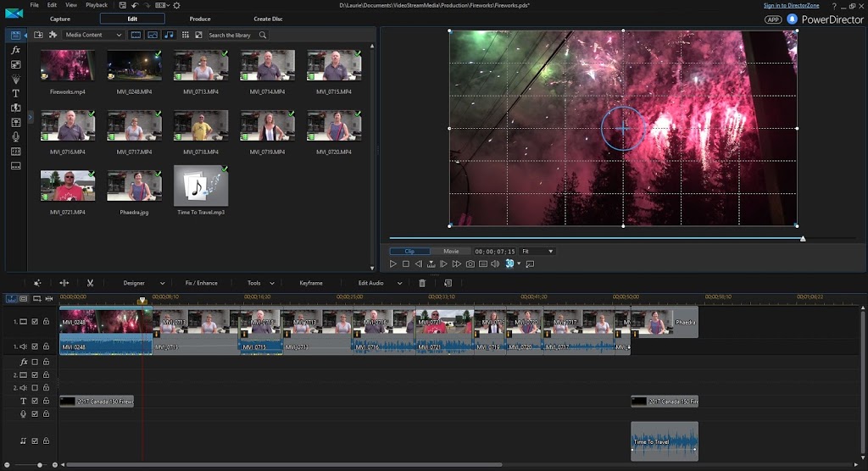Click the more functions icon beside trash
This screenshot has width=868, height=471.
(448, 283)
